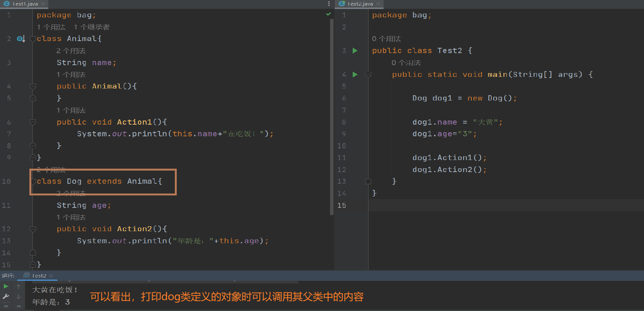This screenshot has width=644, height=311.
Task: Collapse the Animal class fold marker
Action: tap(33, 39)
